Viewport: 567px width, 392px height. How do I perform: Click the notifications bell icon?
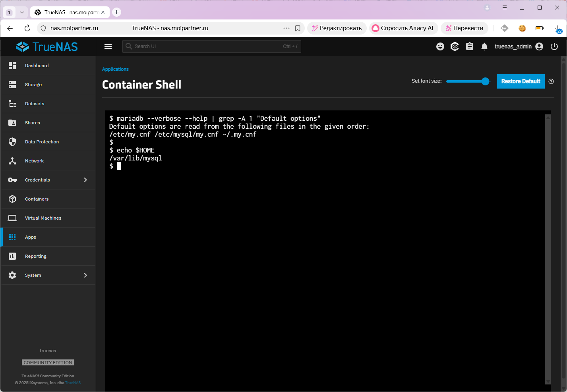click(x=484, y=46)
